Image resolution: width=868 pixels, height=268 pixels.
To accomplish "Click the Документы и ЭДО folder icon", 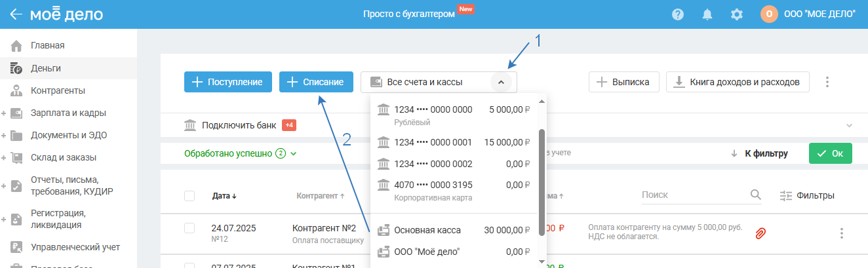I will coord(17,136).
